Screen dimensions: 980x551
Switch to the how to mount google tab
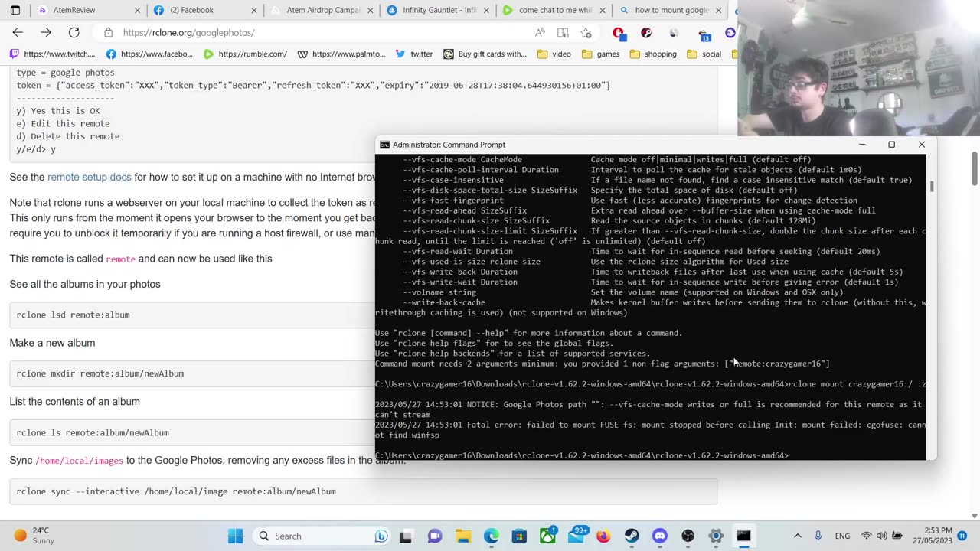tap(671, 10)
